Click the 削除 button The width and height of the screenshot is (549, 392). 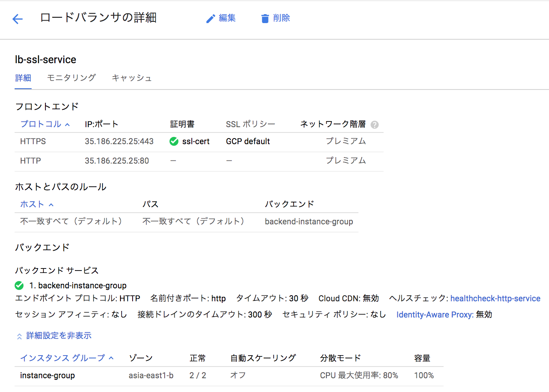point(276,18)
